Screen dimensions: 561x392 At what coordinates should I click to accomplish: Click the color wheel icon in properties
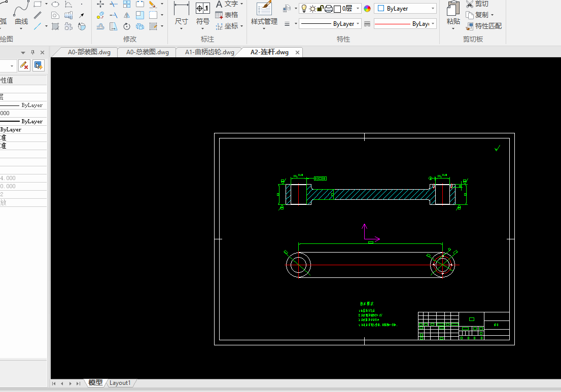(367, 9)
